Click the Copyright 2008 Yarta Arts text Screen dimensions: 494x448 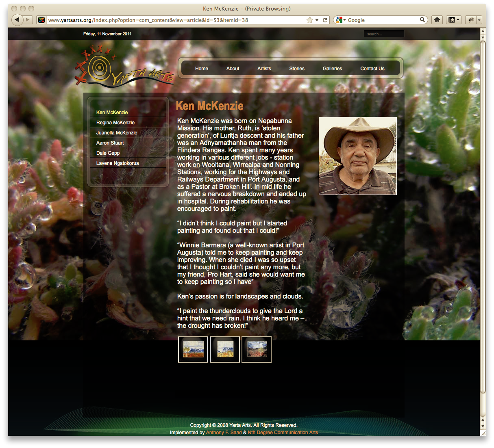[x=244, y=425]
